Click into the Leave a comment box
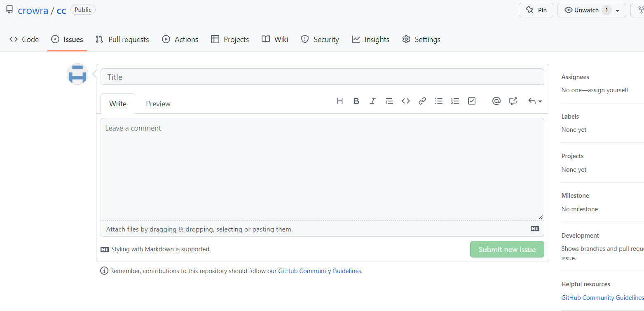644x311 pixels. click(x=322, y=169)
